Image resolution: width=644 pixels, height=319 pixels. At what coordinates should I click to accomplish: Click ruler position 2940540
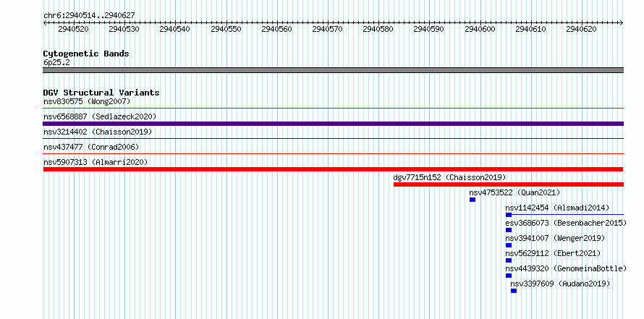pyautogui.click(x=175, y=29)
